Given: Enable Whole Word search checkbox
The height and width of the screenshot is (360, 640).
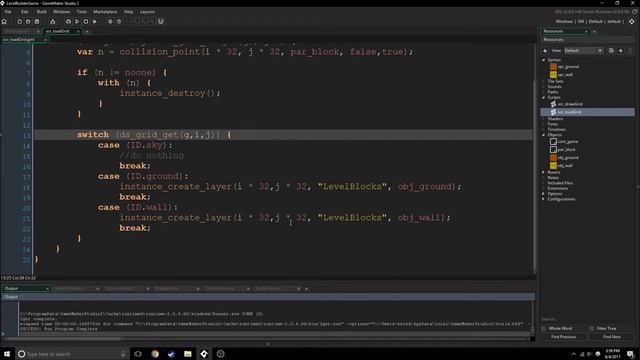Looking at the screenshot, I should [x=544, y=329].
